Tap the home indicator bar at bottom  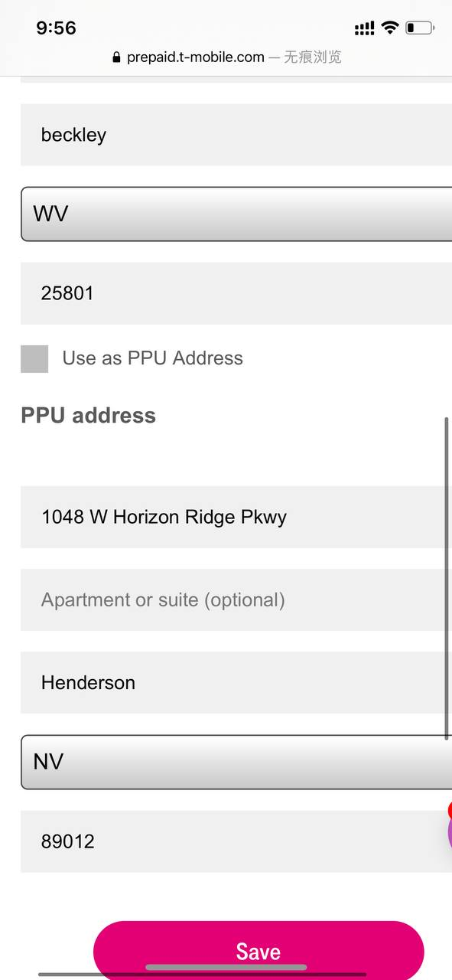coord(226,968)
